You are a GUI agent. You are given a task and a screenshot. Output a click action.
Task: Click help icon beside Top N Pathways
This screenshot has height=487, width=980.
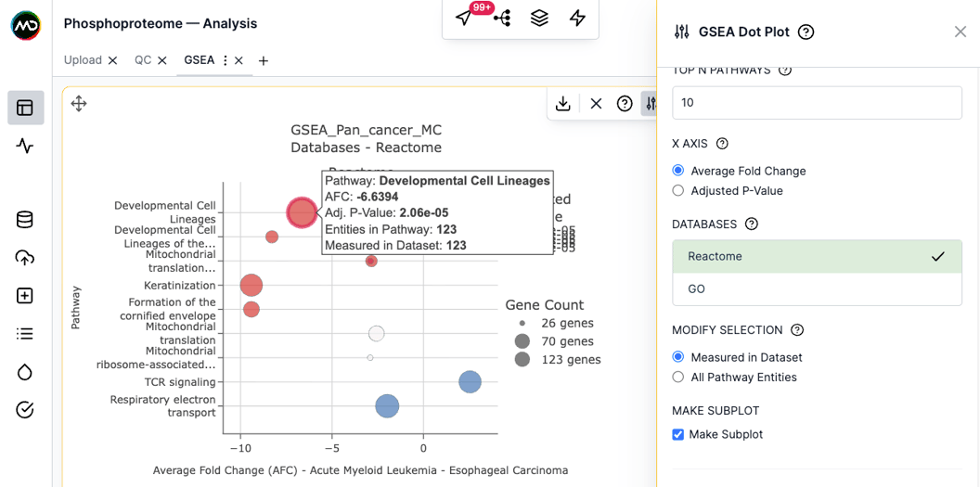pyautogui.click(x=786, y=70)
